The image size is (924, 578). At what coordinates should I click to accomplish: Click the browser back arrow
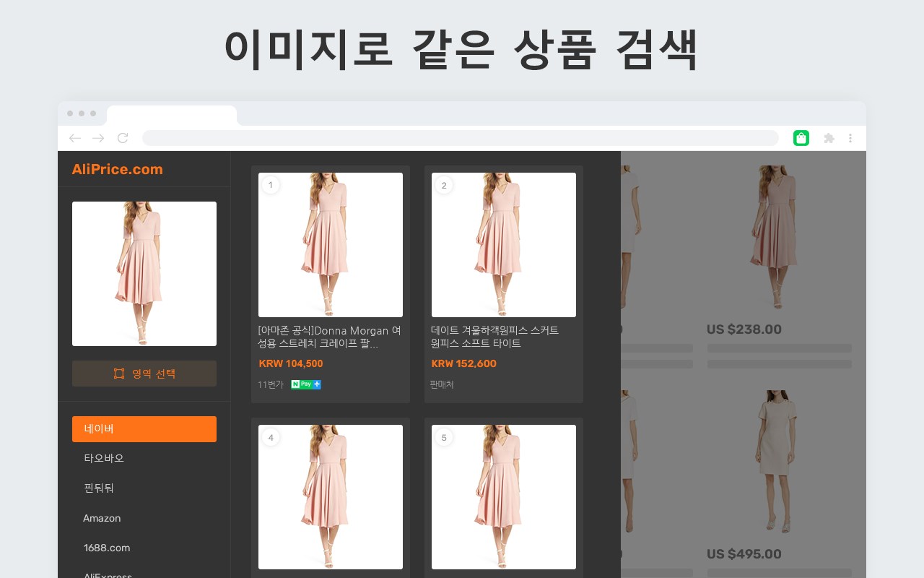tap(74, 138)
